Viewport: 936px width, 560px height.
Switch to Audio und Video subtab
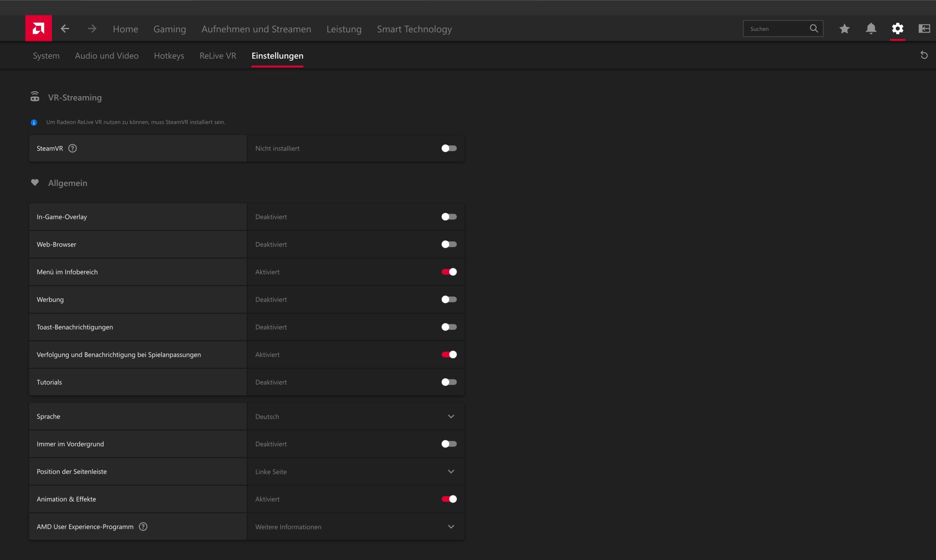click(107, 56)
